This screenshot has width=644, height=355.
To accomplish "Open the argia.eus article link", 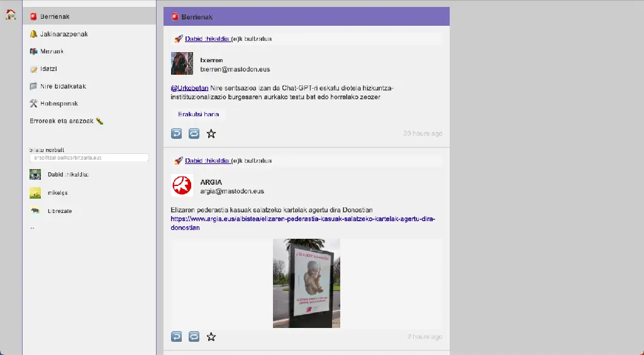I will [x=303, y=219].
